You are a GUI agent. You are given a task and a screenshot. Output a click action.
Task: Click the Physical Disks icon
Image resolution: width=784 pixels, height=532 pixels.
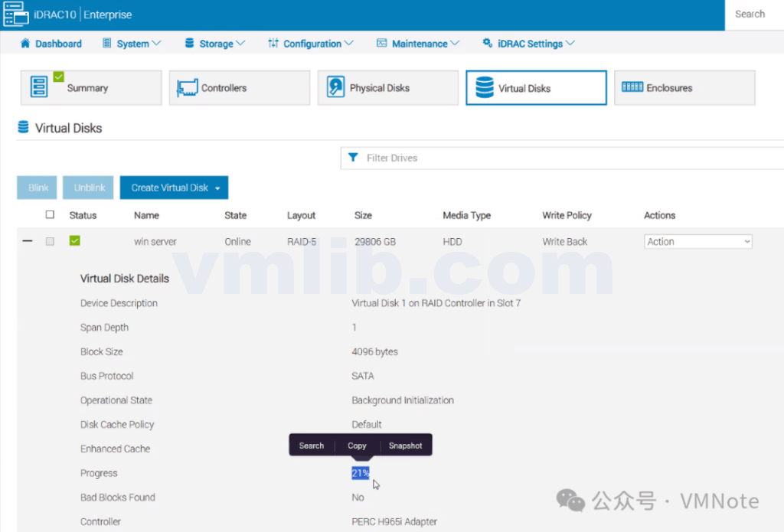(x=335, y=87)
